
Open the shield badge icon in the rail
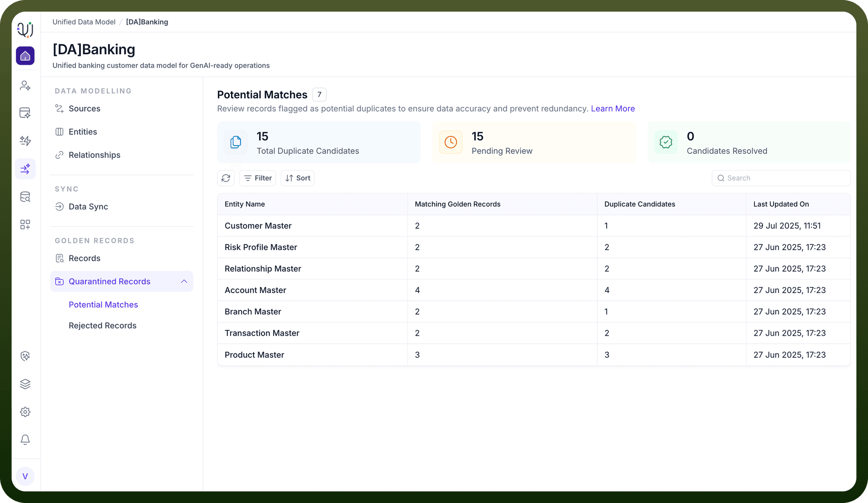[25, 356]
